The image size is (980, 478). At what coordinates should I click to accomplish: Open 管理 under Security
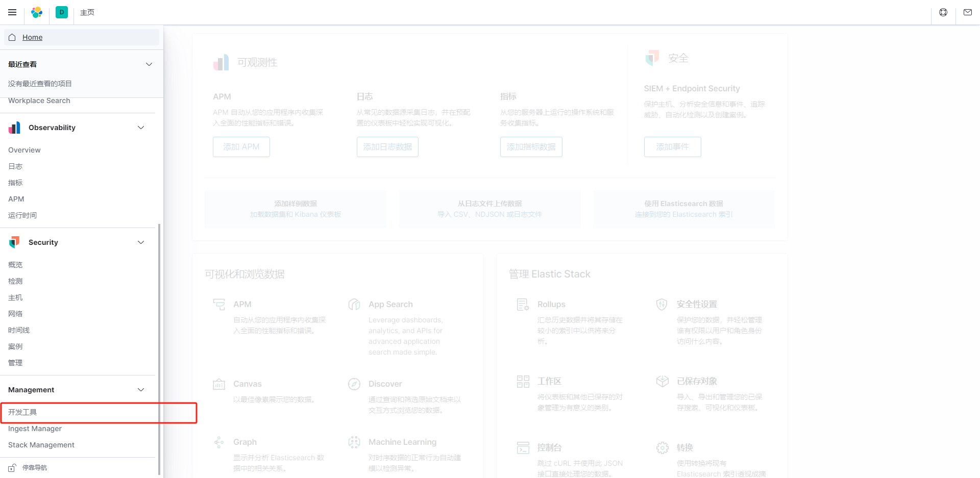tap(15, 363)
